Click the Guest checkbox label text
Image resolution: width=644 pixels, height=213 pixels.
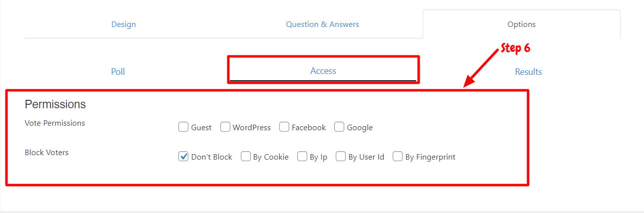coord(201,128)
